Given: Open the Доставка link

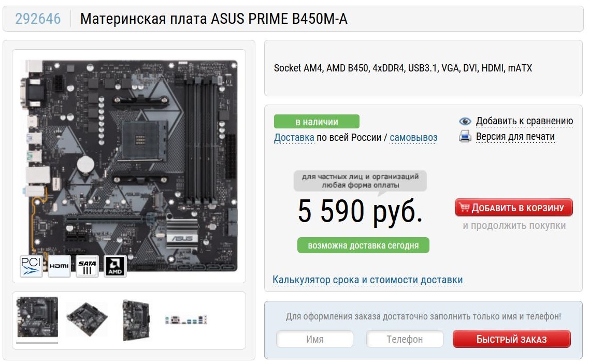Looking at the screenshot, I should point(294,138).
